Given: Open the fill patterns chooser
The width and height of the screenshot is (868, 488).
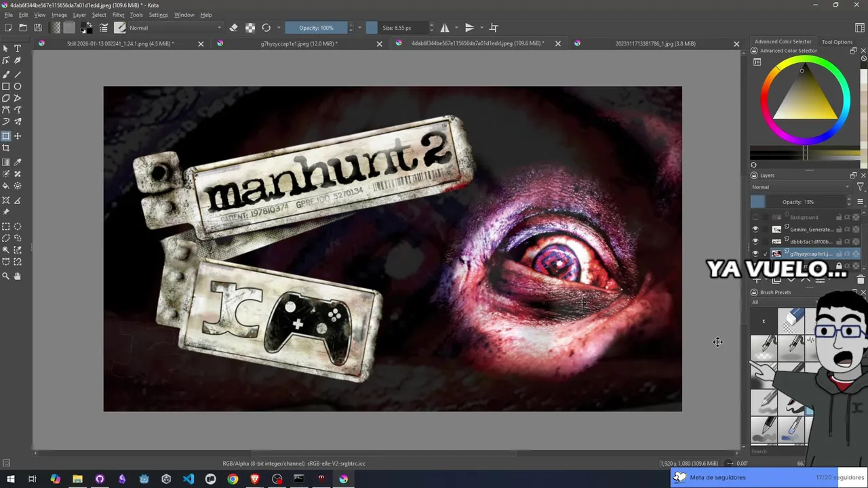Looking at the screenshot, I should coord(69,28).
